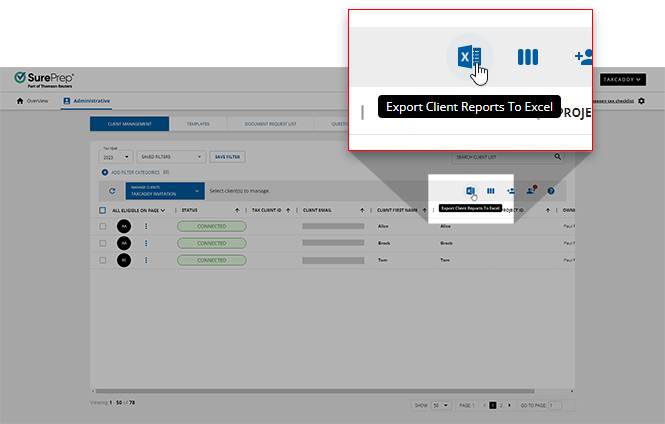The image size is (665, 424).
Task: Open the Tax Year 2023 dropdown
Action: point(116,157)
